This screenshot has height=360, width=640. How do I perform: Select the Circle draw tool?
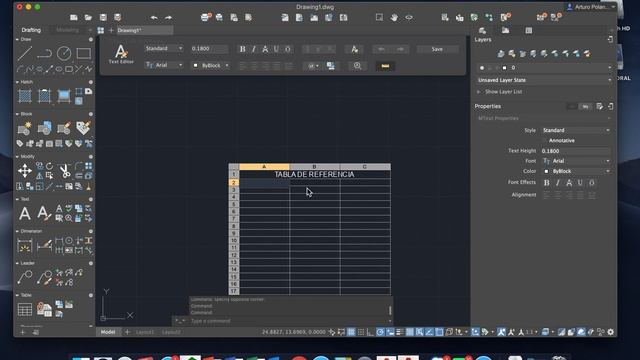pyautogui.click(x=64, y=53)
